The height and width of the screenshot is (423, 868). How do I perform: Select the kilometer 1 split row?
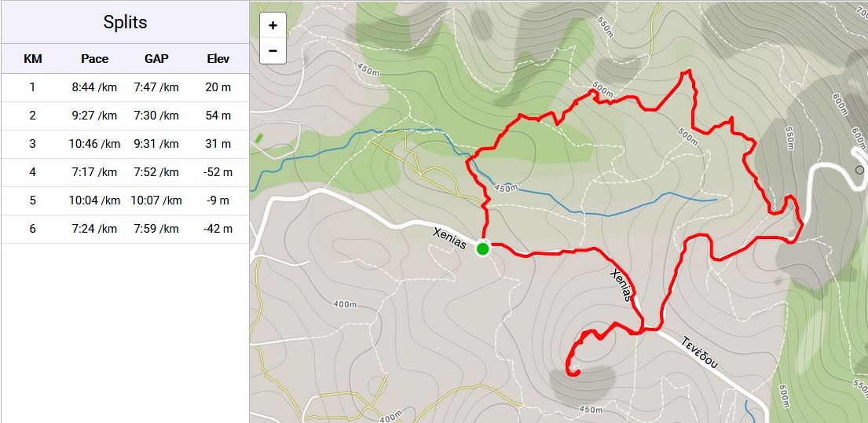125,87
